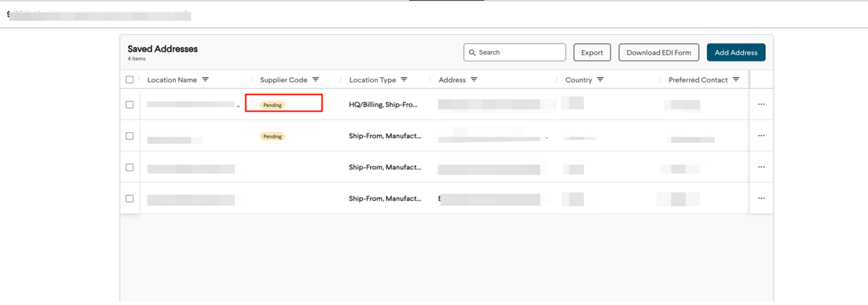Open three-dot menu for HQ/Billing row
The height and width of the screenshot is (305, 868).
click(x=761, y=105)
